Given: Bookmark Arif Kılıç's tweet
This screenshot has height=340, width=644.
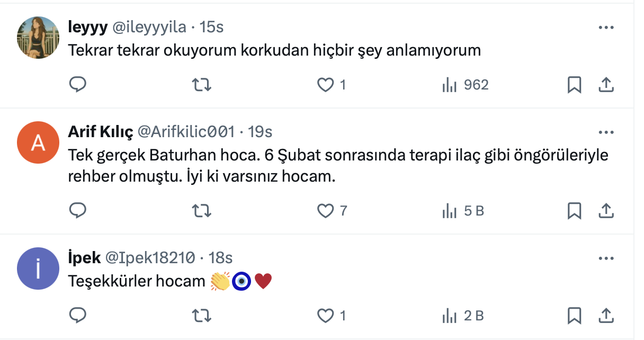Looking at the screenshot, I should coord(574,211).
